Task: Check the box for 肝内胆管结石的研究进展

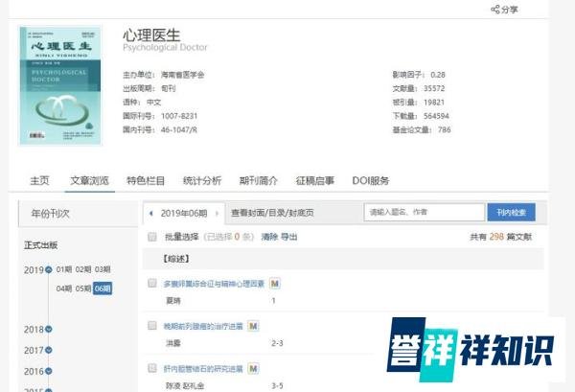Action: (152, 368)
